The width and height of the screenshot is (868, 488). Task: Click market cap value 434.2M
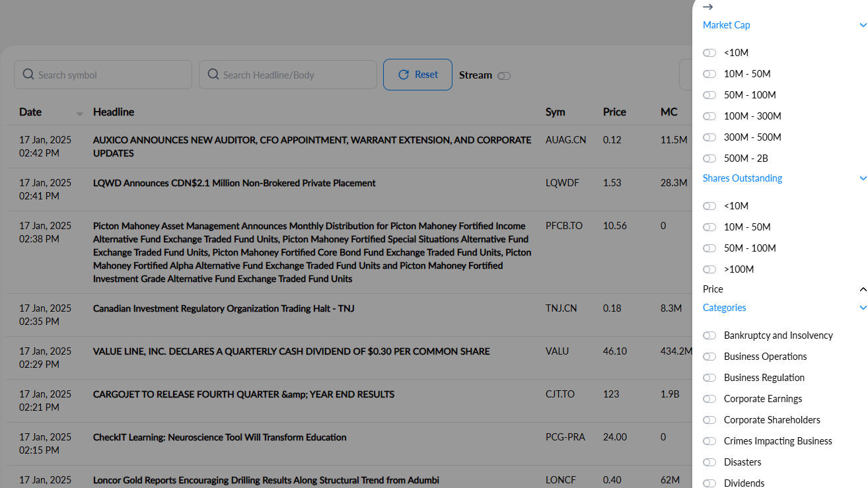pos(676,351)
